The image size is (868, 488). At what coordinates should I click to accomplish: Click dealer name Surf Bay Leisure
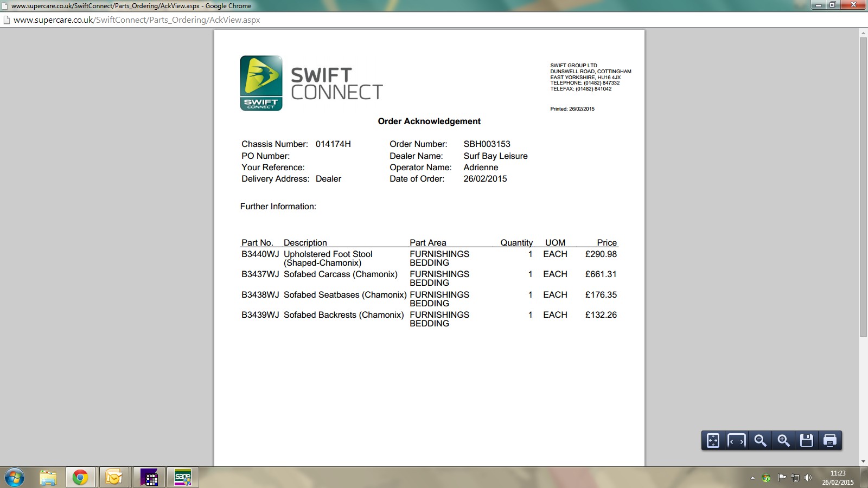coord(495,156)
